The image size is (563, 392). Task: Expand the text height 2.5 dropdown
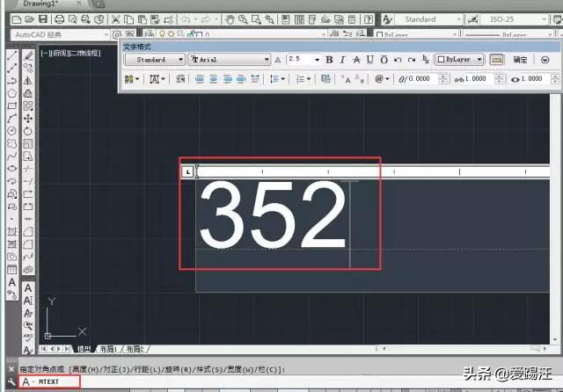pos(318,60)
